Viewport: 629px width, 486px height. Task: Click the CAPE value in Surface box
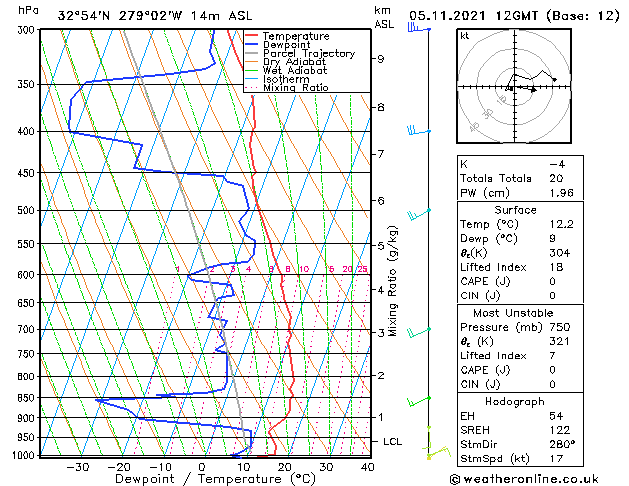(552, 281)
